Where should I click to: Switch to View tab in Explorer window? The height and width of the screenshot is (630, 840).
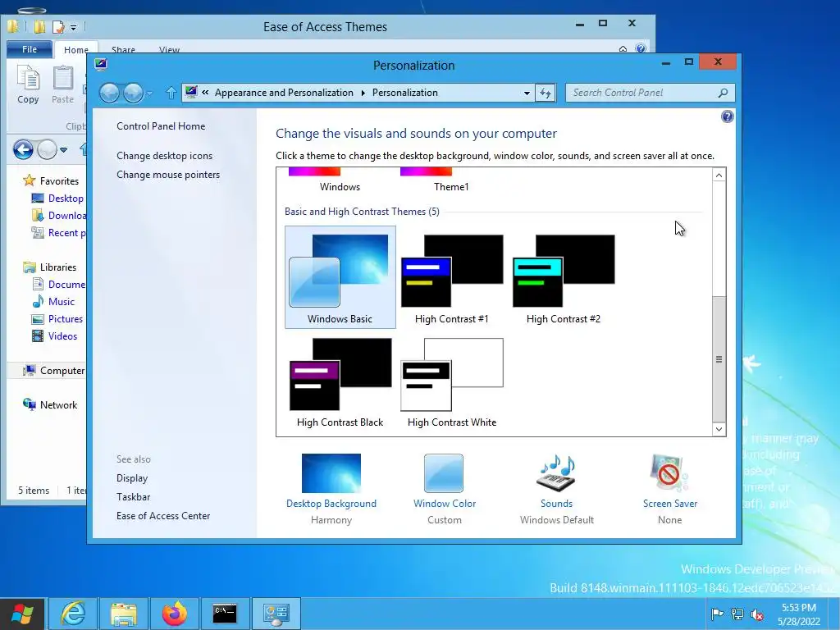[169, 50]
